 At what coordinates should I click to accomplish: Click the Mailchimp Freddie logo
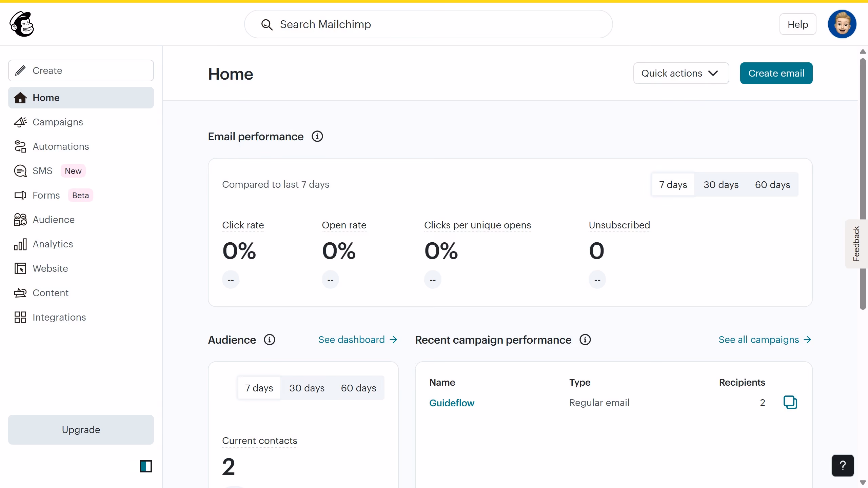[x=22, y=24]
